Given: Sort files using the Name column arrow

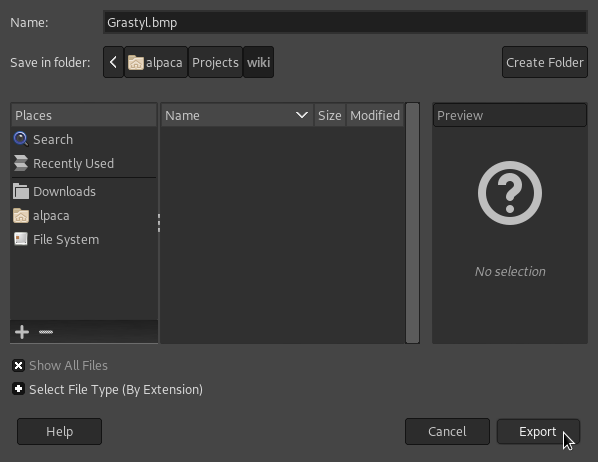Looking at the screenshot, I should [302, 115].
